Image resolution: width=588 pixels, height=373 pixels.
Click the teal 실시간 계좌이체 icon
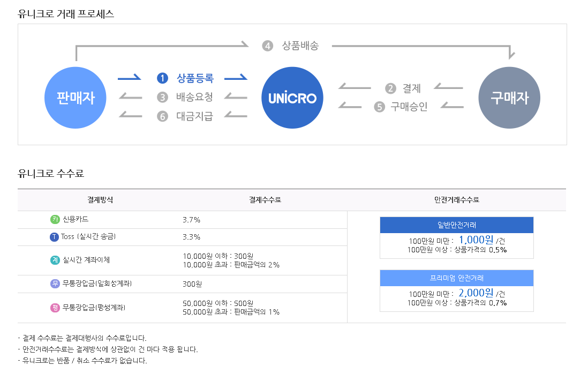pyautogui.click(x=55, y=260)
